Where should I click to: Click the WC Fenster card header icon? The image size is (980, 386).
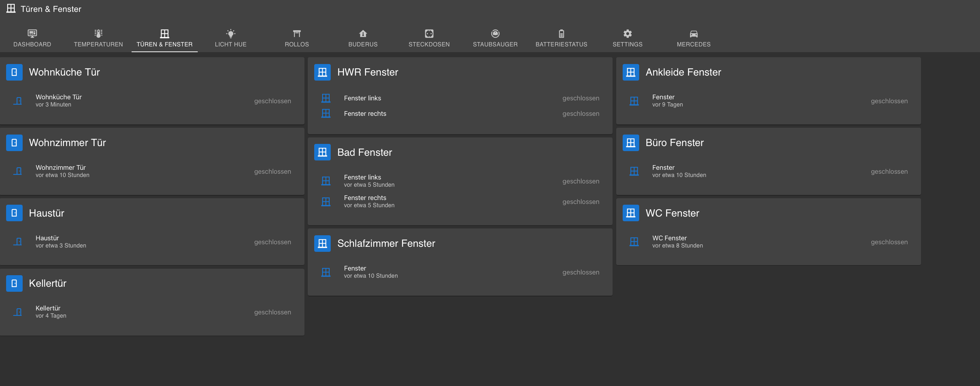[630, 213]
